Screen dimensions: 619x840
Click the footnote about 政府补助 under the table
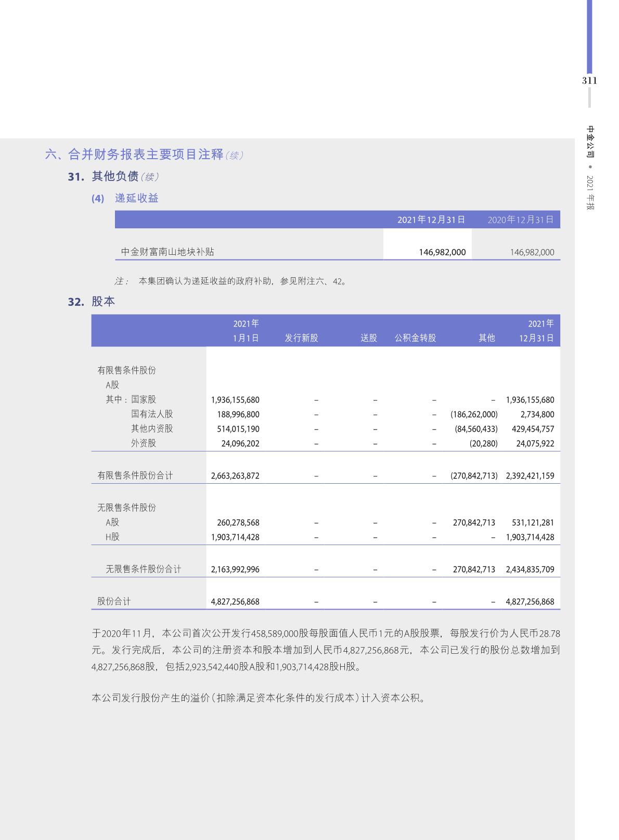(x=231, y=281)
